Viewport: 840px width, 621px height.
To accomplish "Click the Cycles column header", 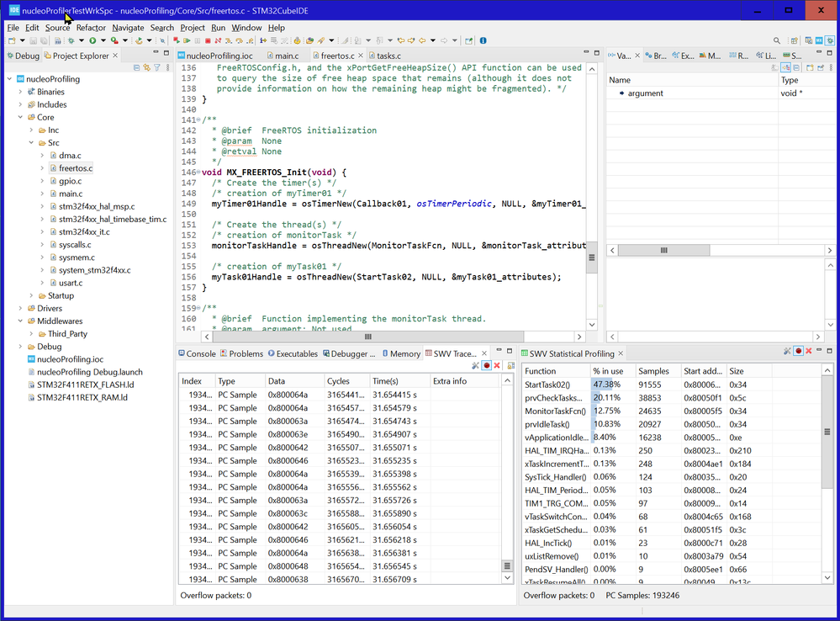I will point(346,381).
